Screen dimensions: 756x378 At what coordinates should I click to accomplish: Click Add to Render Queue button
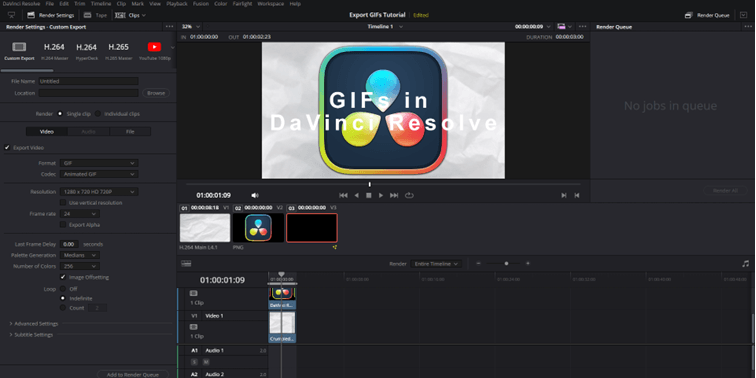tap(133, 375)
